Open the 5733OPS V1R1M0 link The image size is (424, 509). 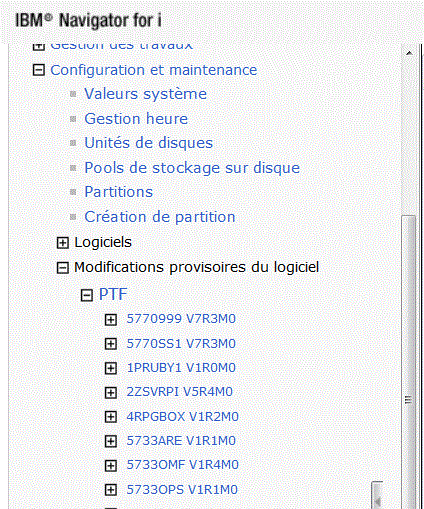click(182, 490)
